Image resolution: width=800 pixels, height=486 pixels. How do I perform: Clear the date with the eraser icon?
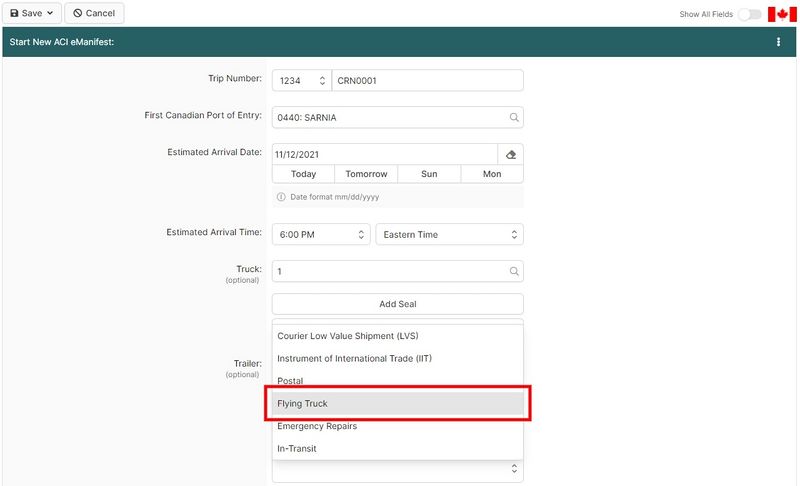click(x=510, y=154)
